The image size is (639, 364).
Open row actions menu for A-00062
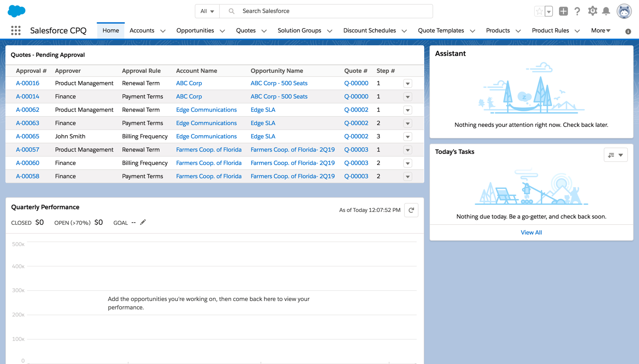[408, 110]
